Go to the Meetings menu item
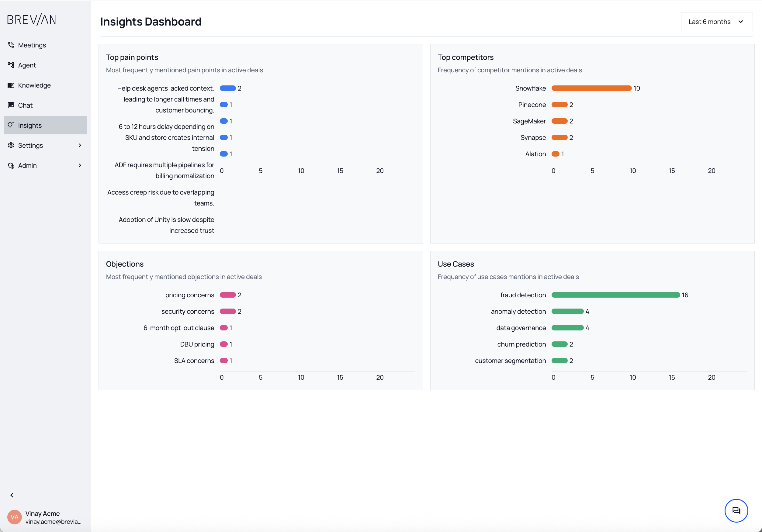Image resolution: width=762 pixels, height=532 pixels. pos(32,45)
